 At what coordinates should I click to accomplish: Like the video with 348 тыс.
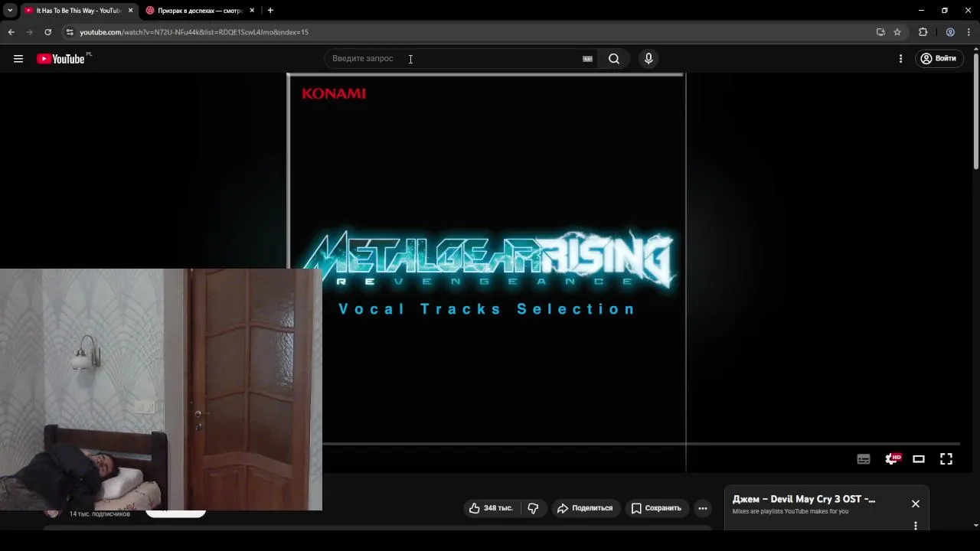tap(491, 508)
